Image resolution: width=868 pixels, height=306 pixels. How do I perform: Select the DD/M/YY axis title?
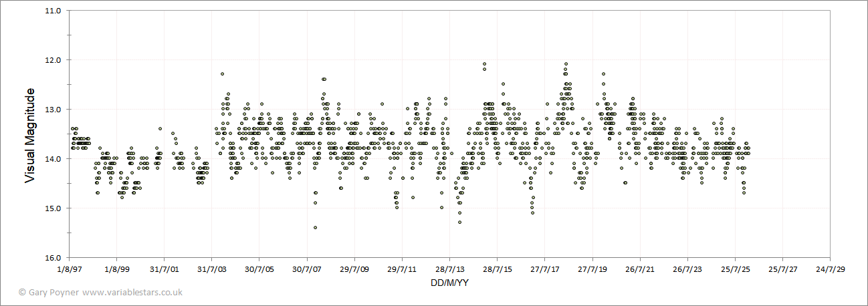[x=450, y=283]
